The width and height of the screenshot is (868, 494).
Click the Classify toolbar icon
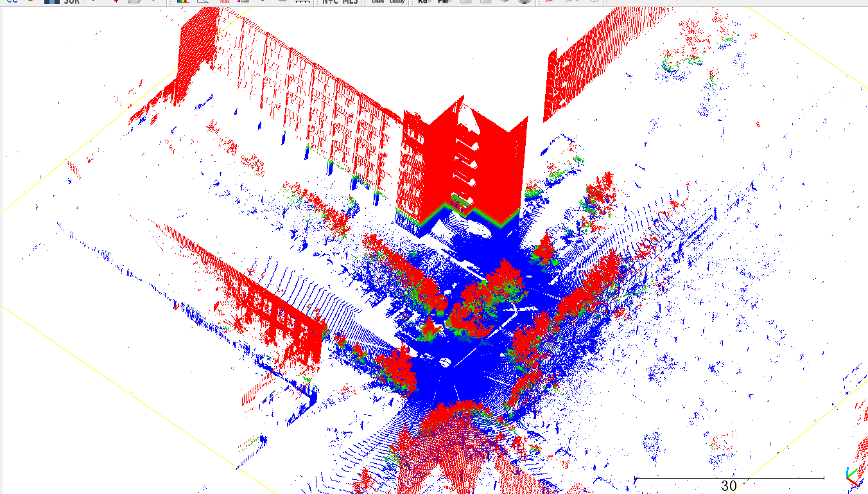point(397,2)
